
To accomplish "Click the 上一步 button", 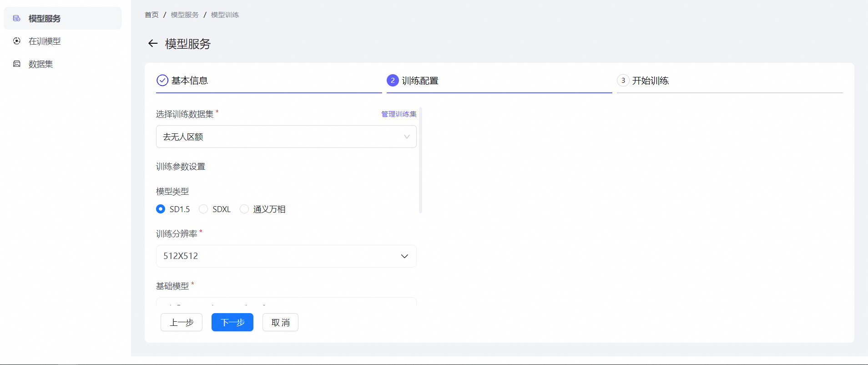I will tap(182, 322).
